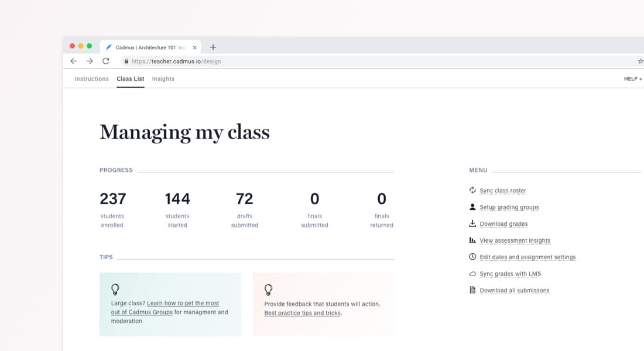Click Download all submissons link

514,290
